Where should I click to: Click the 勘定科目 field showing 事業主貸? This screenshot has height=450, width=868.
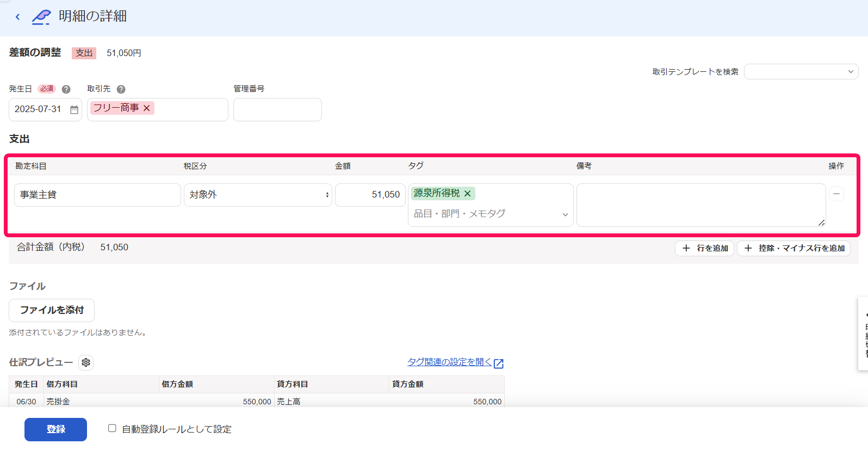[x=97, y=195]
